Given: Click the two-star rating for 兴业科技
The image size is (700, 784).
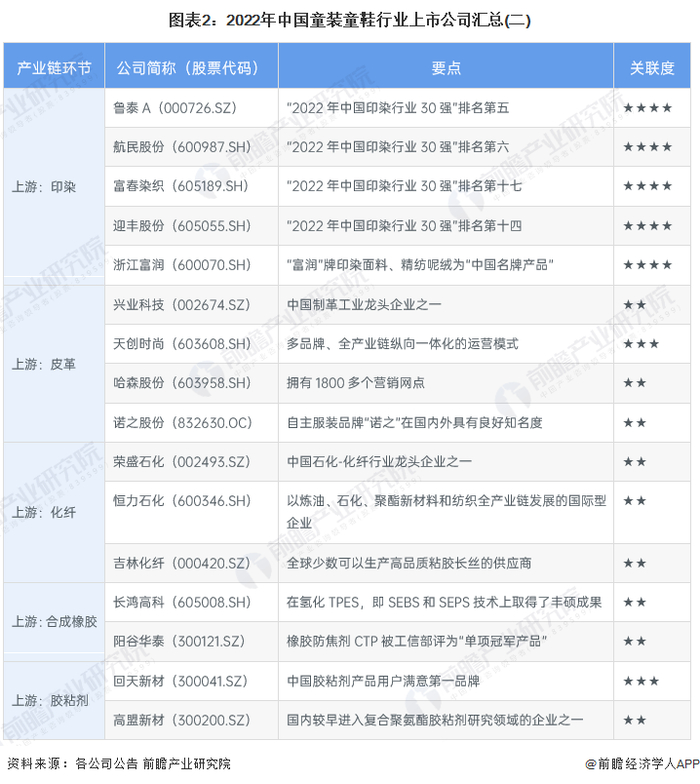Looking at the screenshot, I should tap(634, 304).
